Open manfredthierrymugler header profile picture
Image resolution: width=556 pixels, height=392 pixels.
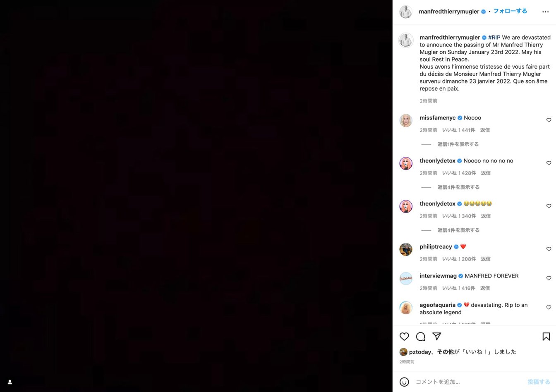coord(406,12)
